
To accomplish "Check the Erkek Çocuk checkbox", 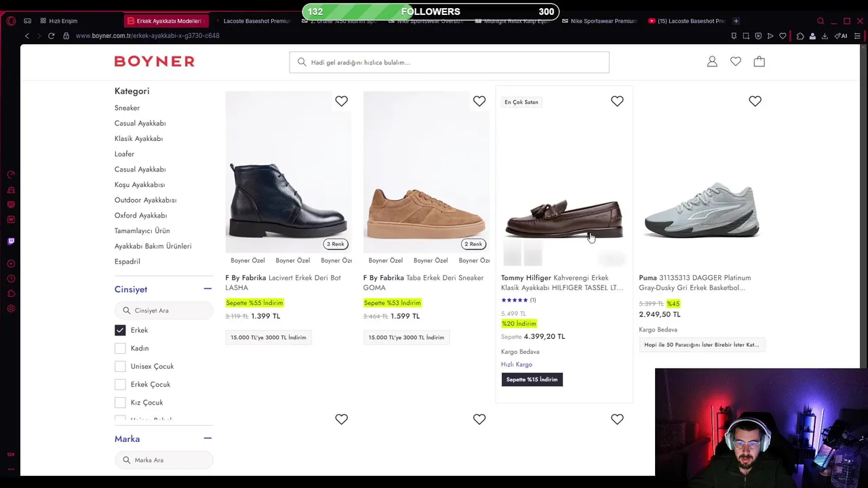I will tap(120, 384).
